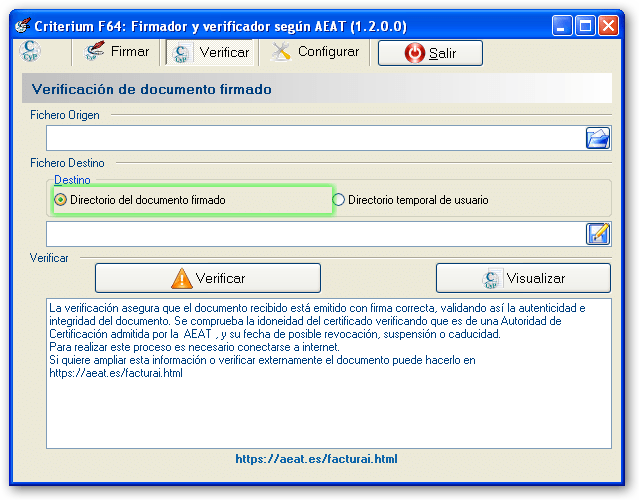This screenshot has height=500, width=639.
Task: Click the Fichero Origen input field
Action: tap(316, 138)
